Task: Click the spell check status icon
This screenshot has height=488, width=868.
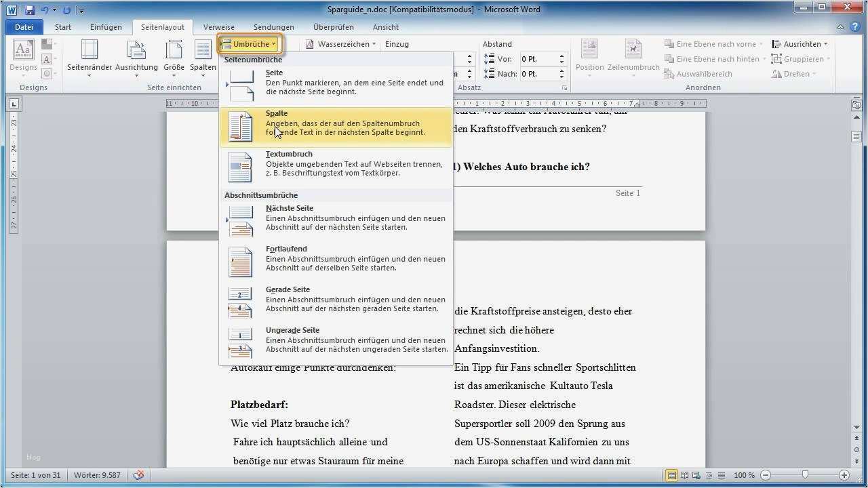Action: [x=138, y=475]
